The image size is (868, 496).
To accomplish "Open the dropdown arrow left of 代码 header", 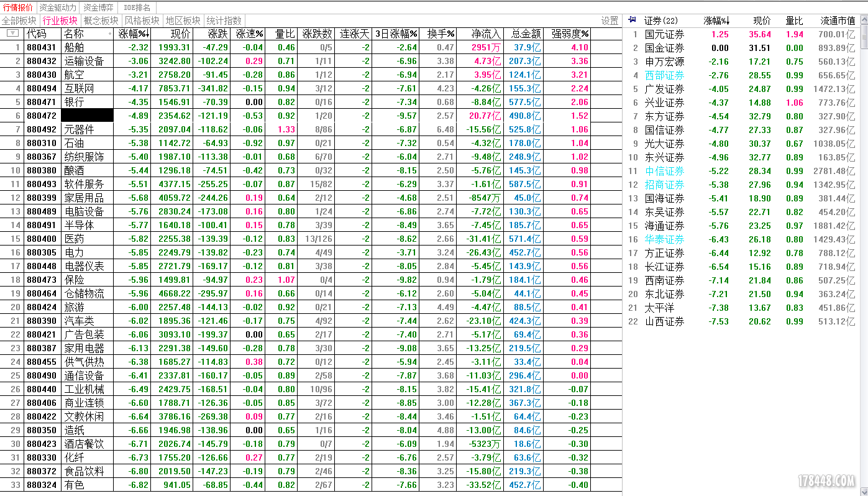I will click(12, 34).
